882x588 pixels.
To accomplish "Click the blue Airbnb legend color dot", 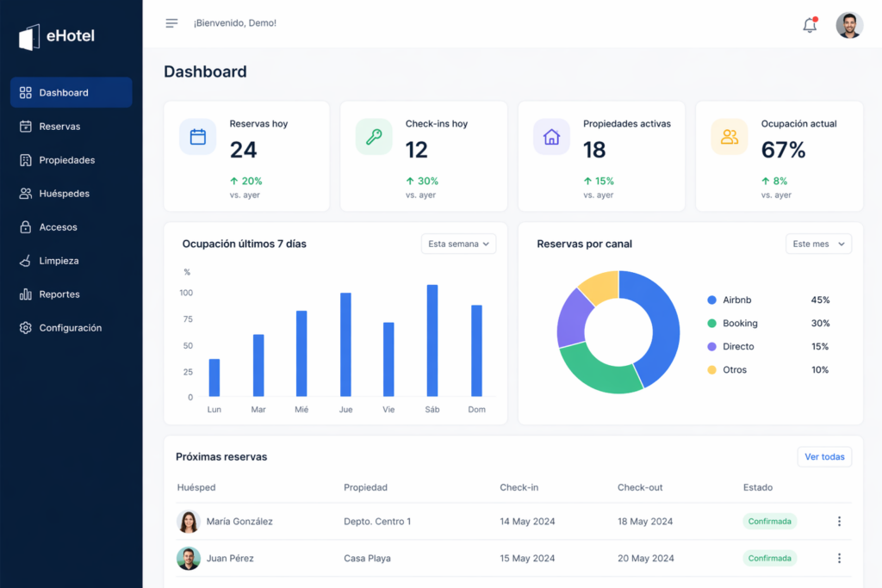I will (711, 300).
